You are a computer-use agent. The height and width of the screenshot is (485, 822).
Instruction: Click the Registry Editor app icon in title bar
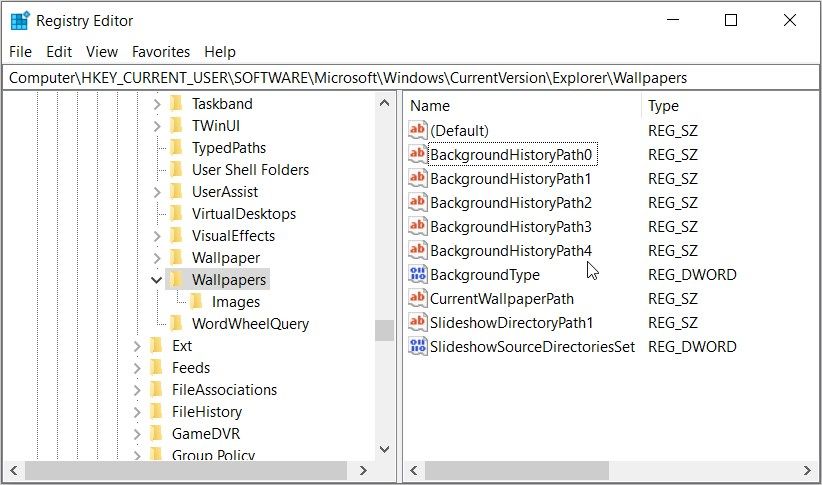tap(20, 21)
